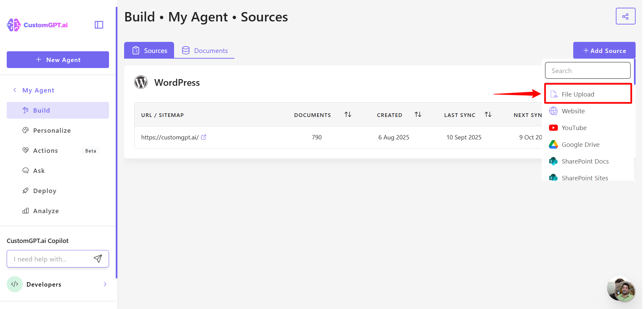The image size is (644, 309).
Task: Click the Deploy rocket icon
Action: (25, 191)
